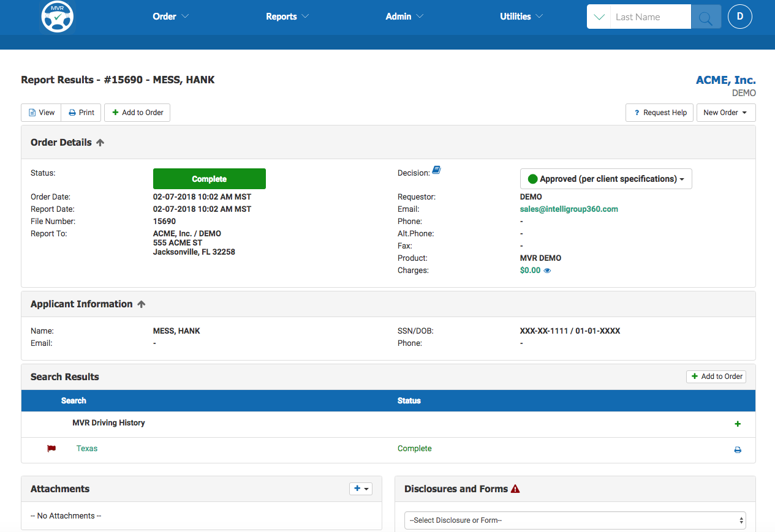Open the Utilities menu
Screen dimensions: 775x532
point(521,17)
